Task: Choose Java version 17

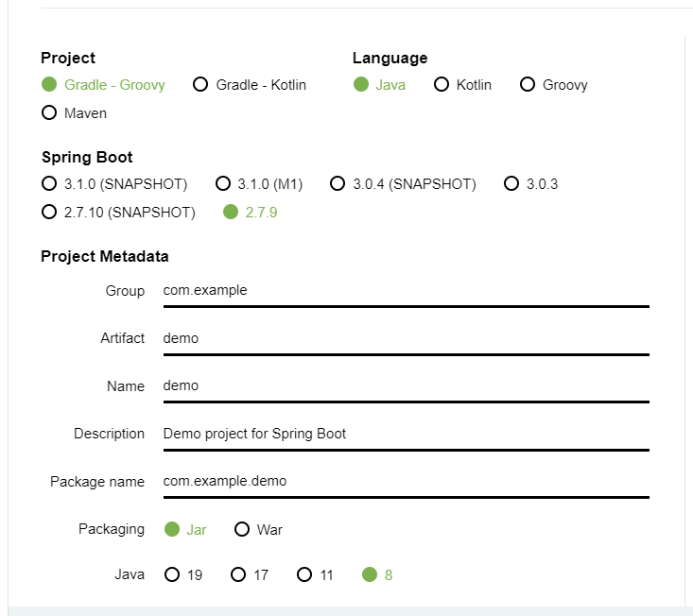Action: point(250,575)
